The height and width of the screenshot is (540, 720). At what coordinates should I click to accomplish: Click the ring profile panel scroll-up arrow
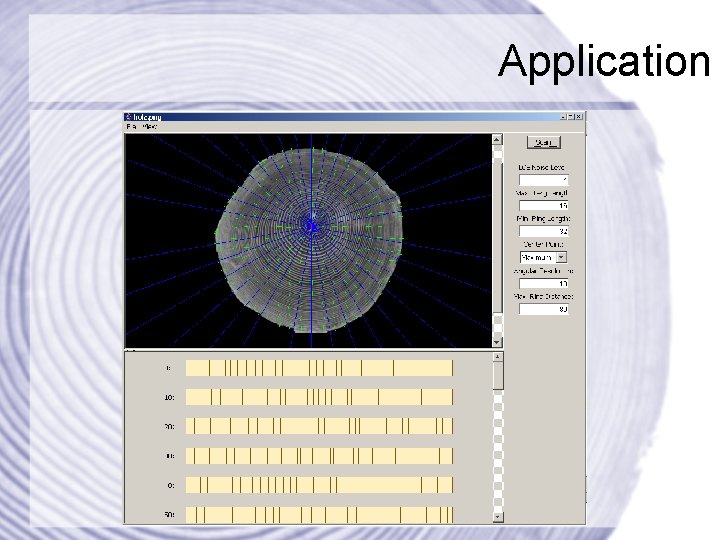(498, 357)
